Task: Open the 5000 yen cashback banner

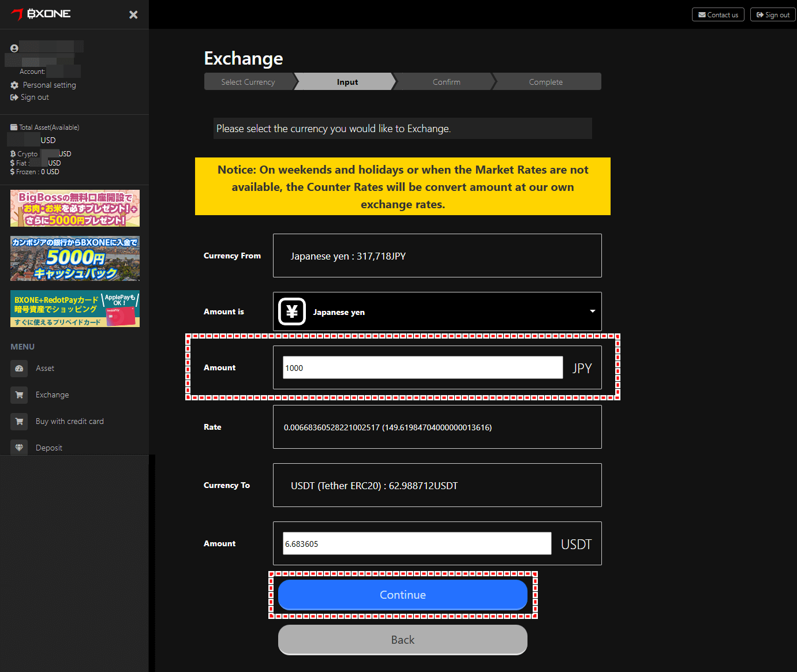Action: 75,258
